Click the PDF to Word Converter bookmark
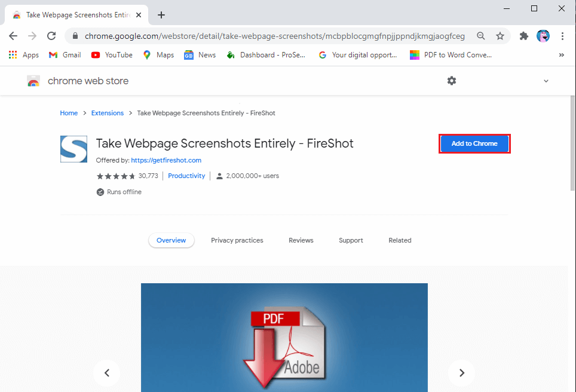 coord(415,54)
